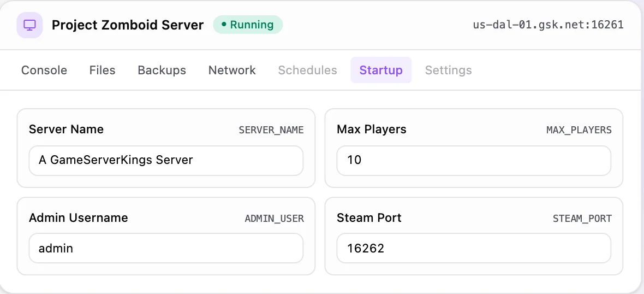Click the Max Players input field

point(474,160)
